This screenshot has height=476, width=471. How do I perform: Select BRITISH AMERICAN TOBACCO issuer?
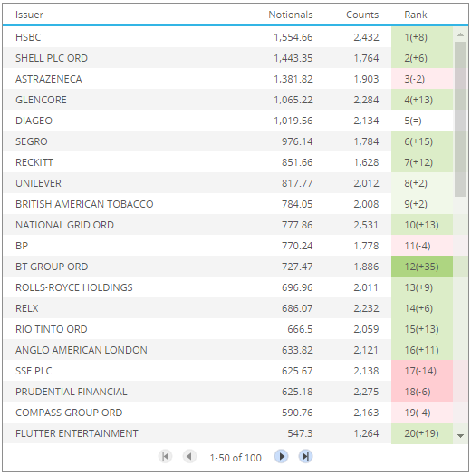tap(84, 204)
